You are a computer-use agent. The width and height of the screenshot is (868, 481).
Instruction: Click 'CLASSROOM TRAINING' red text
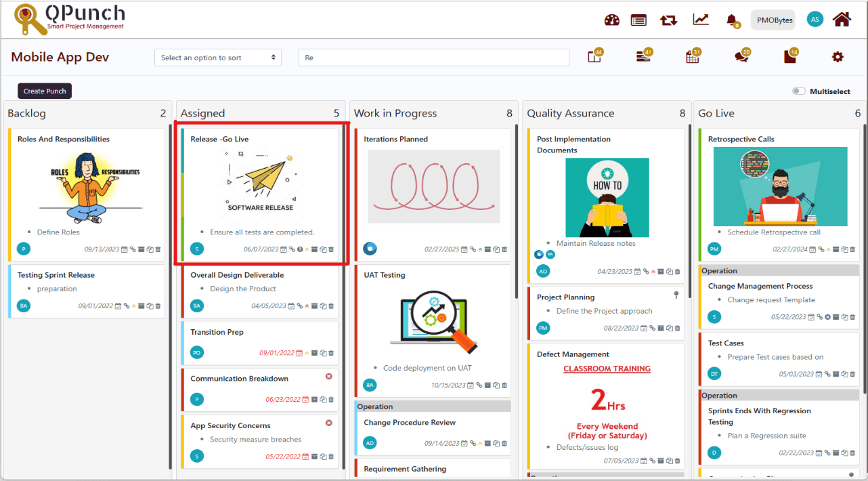607,369
